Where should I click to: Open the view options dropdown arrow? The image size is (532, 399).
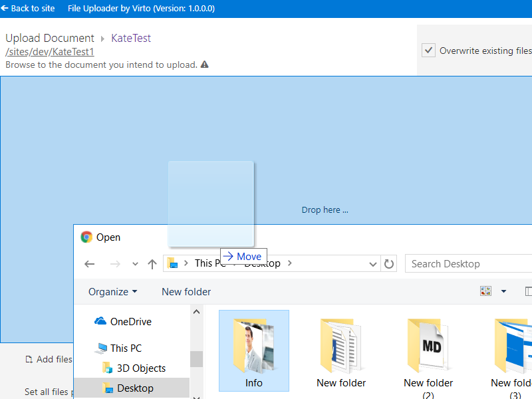[503, 291]
